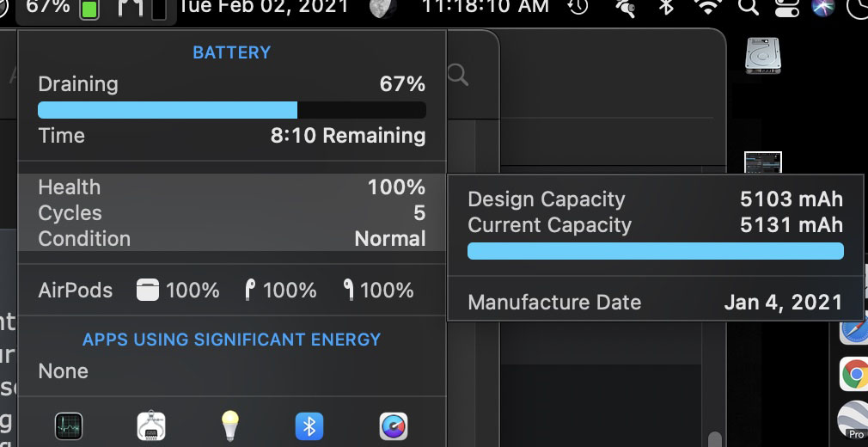The height and width of the screenshot is (447, 868).
Task: Open the AirPods battery menu bar item
Action: [x=142, y=9]
